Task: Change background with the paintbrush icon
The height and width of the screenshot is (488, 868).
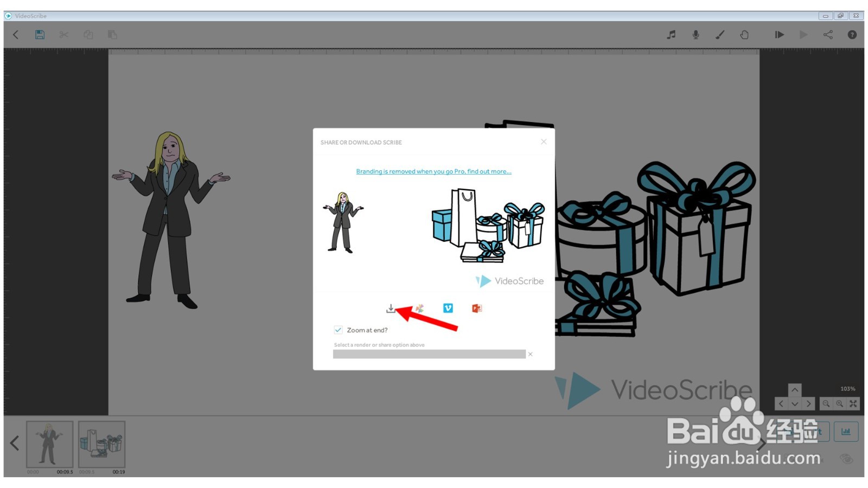Action: pos(720,35)
